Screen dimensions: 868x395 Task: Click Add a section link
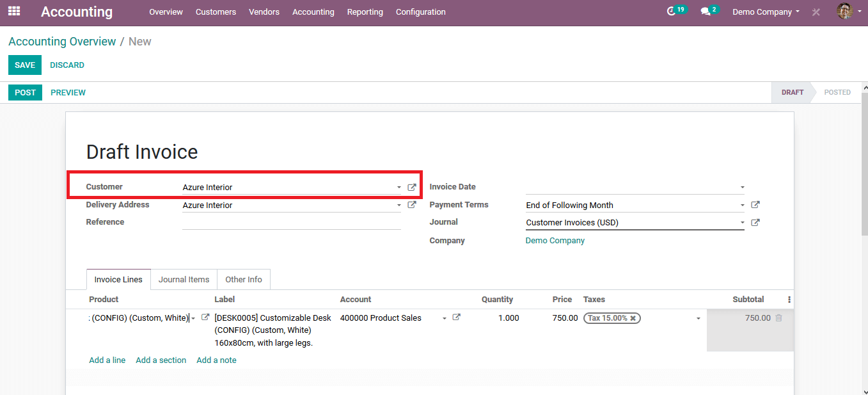coord(161,360)
